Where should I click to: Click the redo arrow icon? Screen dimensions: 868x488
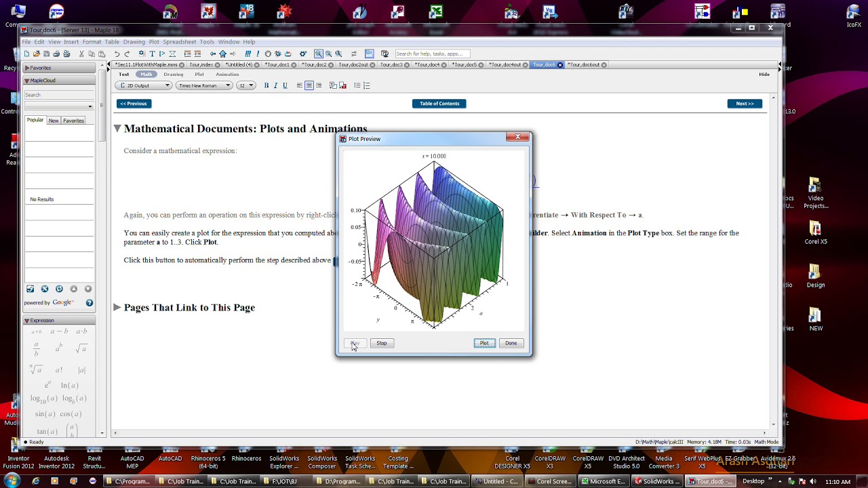tap(127, 54)
